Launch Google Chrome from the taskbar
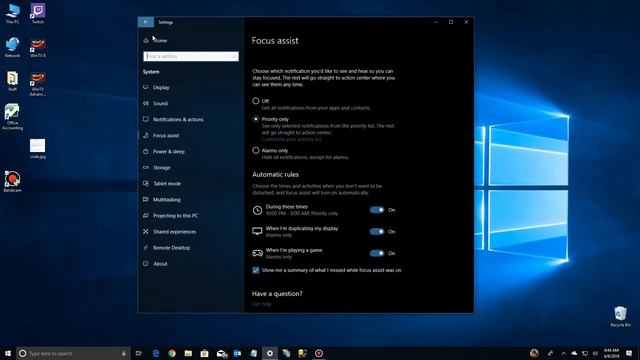The width and height of the screenshot is (640, 360). click(172, 353)
